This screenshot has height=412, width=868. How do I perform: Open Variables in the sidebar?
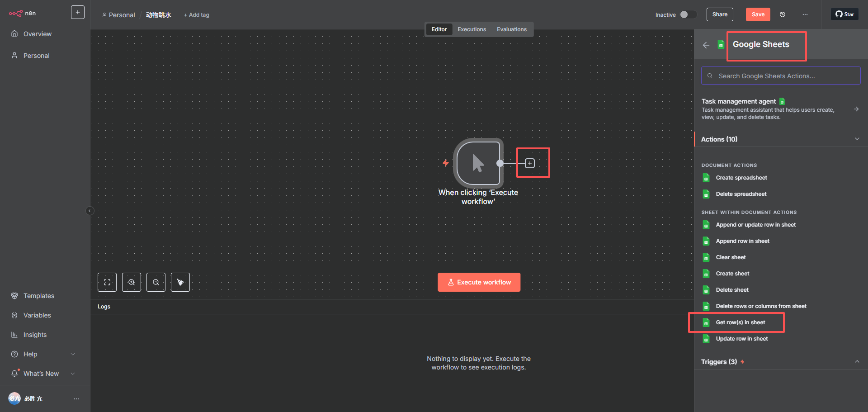[x=37, y=315]
